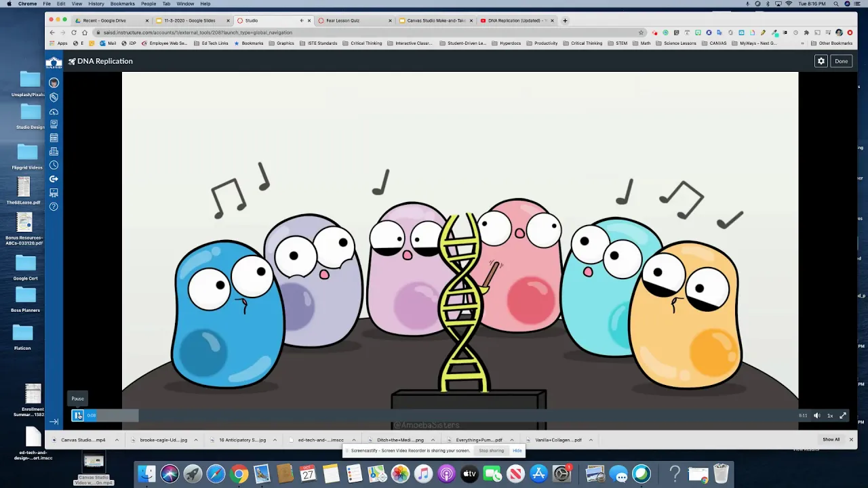
Task: Close the downloads bar
Action: [851, 439]
